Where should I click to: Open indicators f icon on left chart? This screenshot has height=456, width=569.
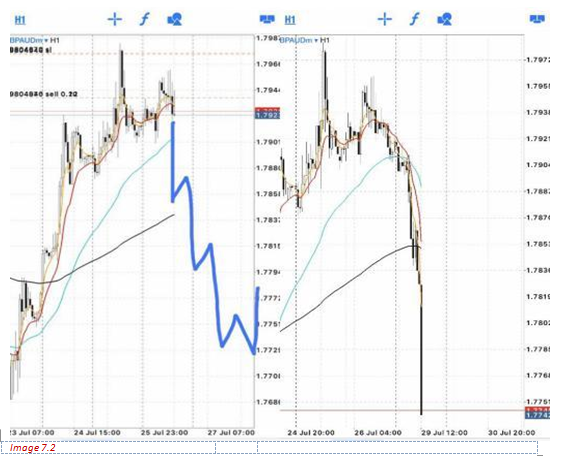145,19
